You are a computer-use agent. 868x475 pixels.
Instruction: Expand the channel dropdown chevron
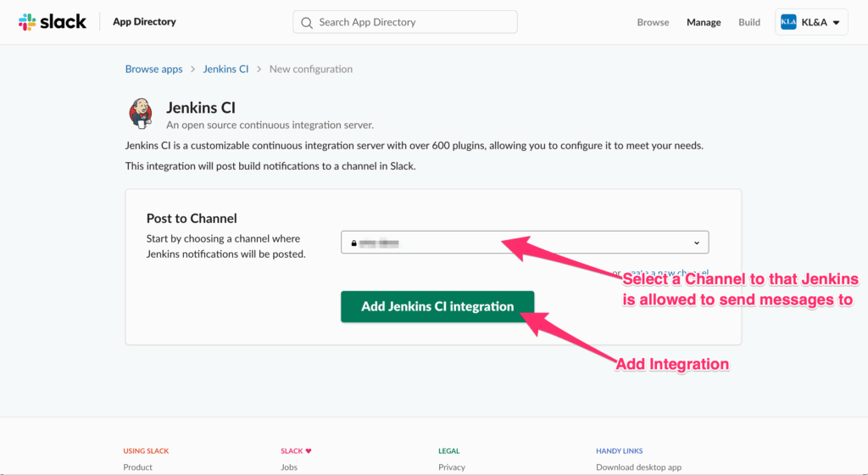[697, 243]
